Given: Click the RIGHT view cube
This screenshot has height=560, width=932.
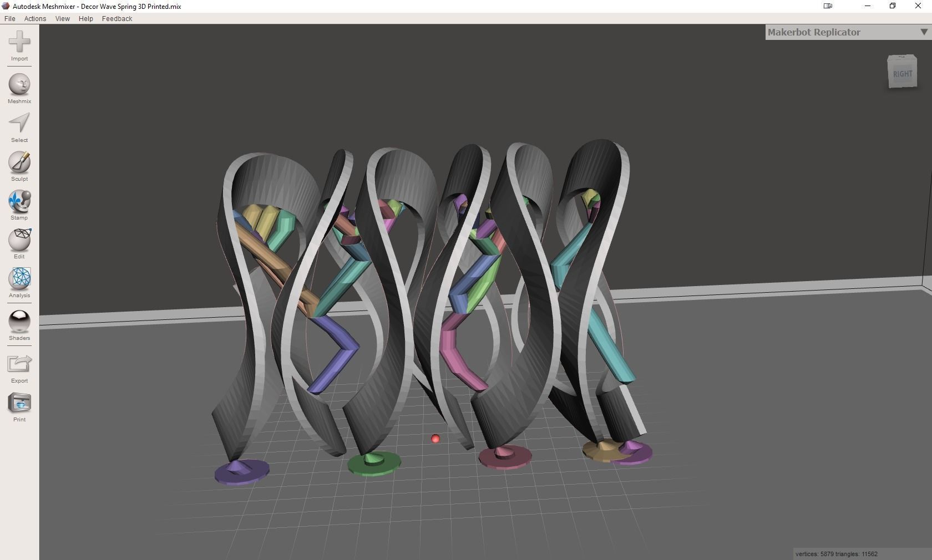Looking at the screenshot, I should click(x=902, y=72).
